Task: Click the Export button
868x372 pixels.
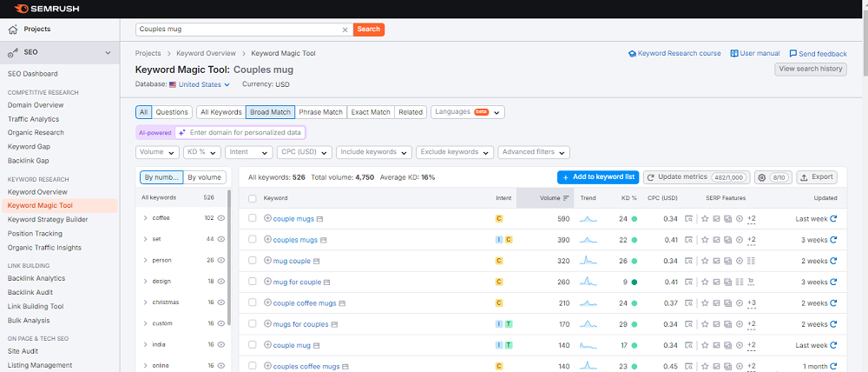Action: click(x=817, y=177)
